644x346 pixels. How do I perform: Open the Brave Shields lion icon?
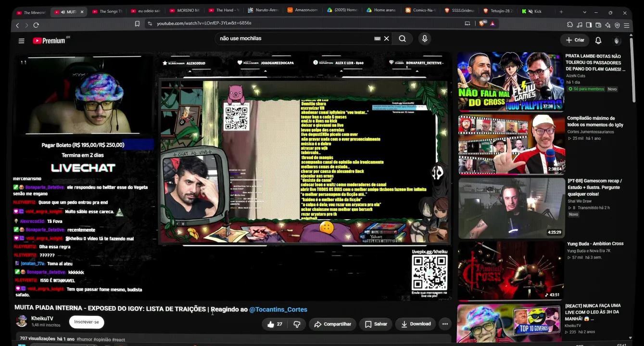click(482, 23)
